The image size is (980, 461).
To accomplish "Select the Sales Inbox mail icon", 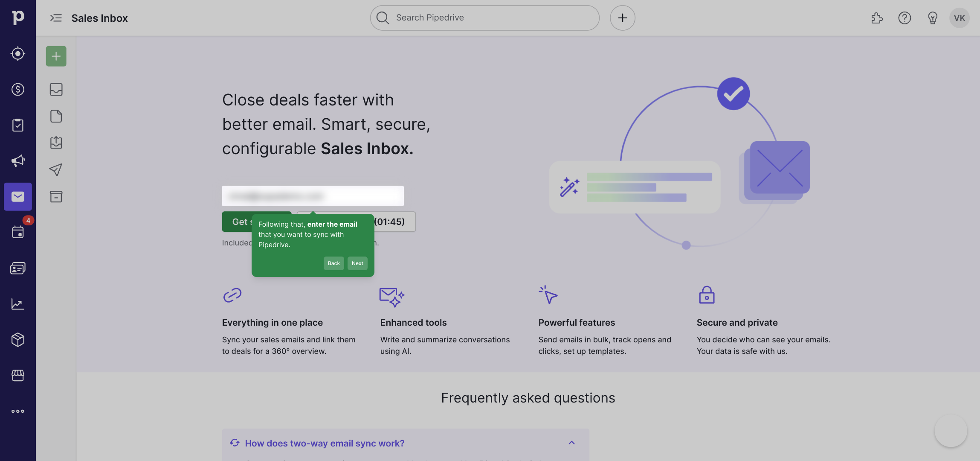I will click(x=18, y=197).
